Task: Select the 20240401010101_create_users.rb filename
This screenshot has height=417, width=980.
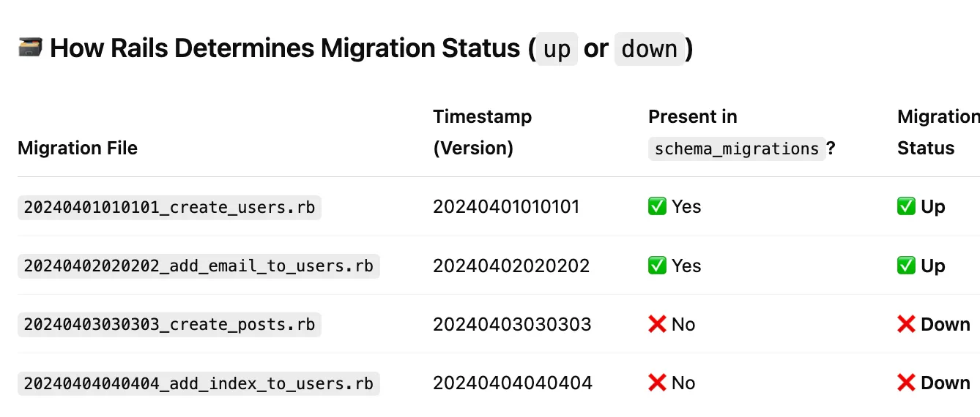Action: (169, 207)
